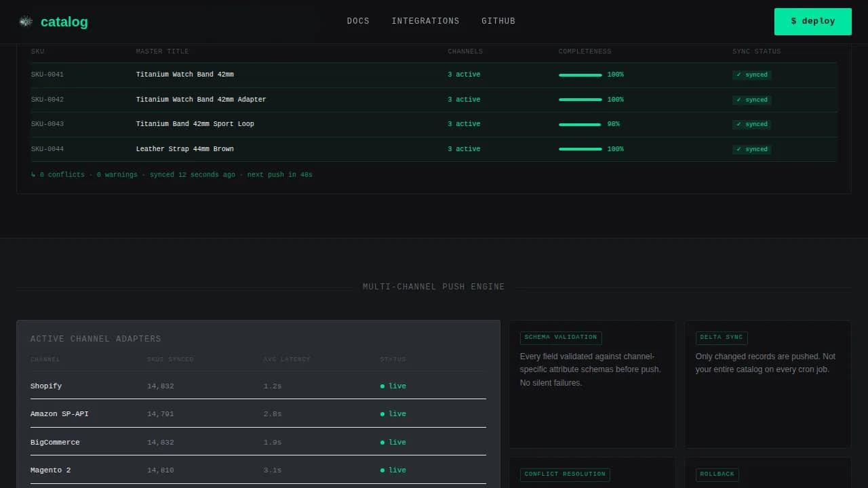Open the DOCS navigation link
The width and height of the screenshot is (868, 488).
click(x=358, y=21)
